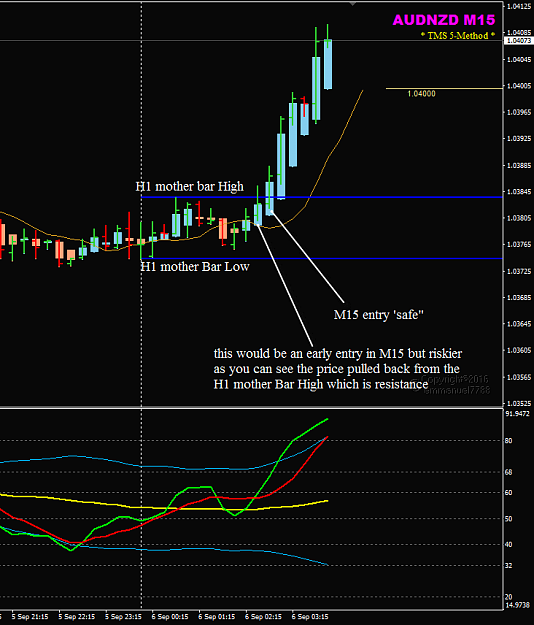Screen dimensions: 534x625
Task: Click the 5 Sep 22:15 time label
Action: pos(77,617)
